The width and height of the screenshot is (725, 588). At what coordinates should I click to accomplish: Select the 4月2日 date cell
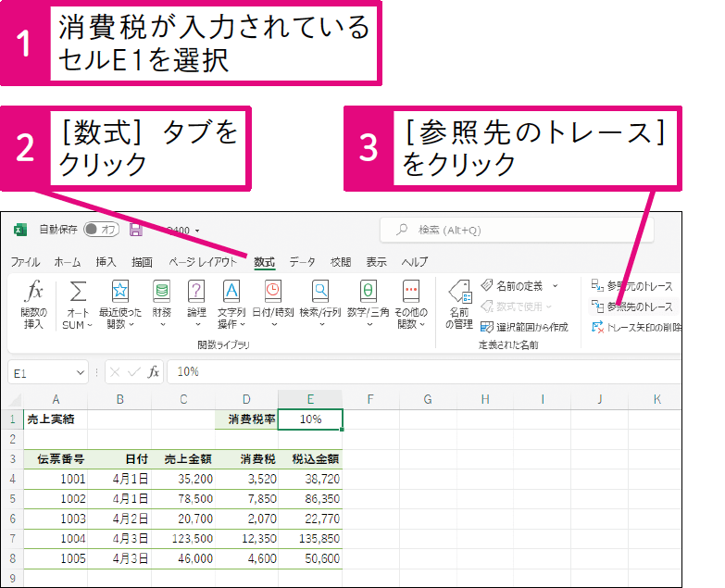[119, 519]
